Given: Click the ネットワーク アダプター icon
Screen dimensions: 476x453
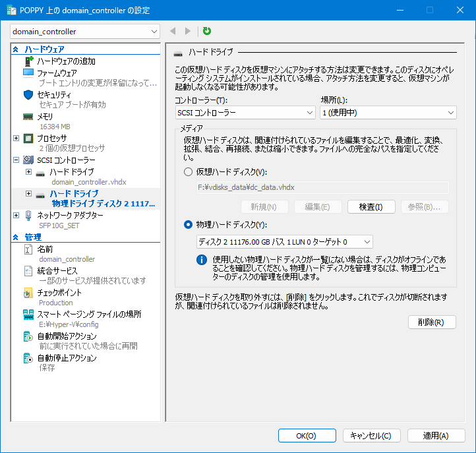Looking at the screenshot, I should tap(28, 215).
